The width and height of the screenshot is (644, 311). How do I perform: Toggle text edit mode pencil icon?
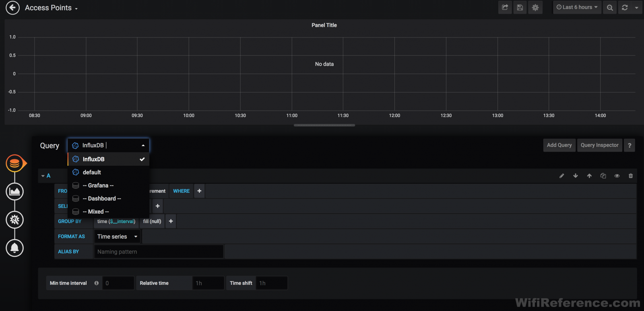coord(561,176)
